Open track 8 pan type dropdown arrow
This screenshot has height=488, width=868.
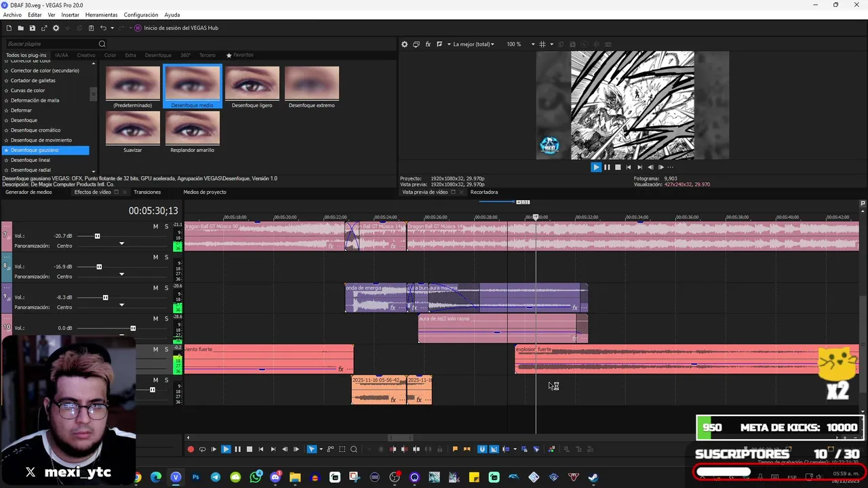tap(121, 274)
